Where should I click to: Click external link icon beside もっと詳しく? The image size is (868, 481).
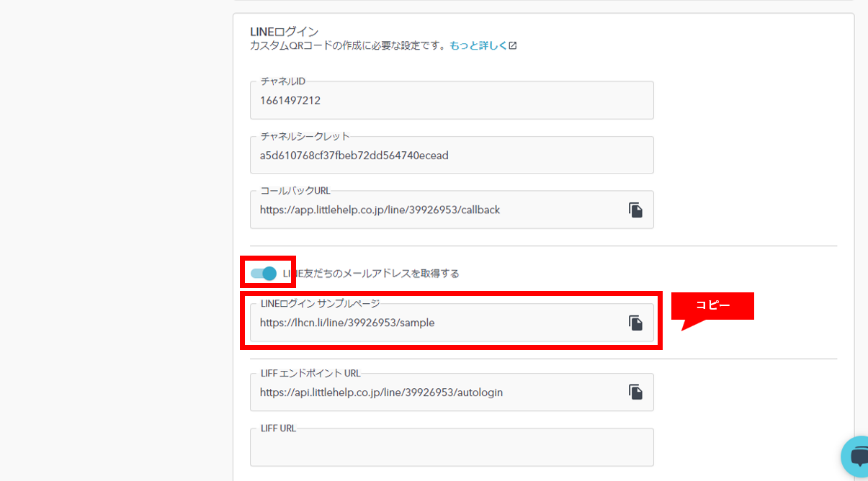pos(513,45)
